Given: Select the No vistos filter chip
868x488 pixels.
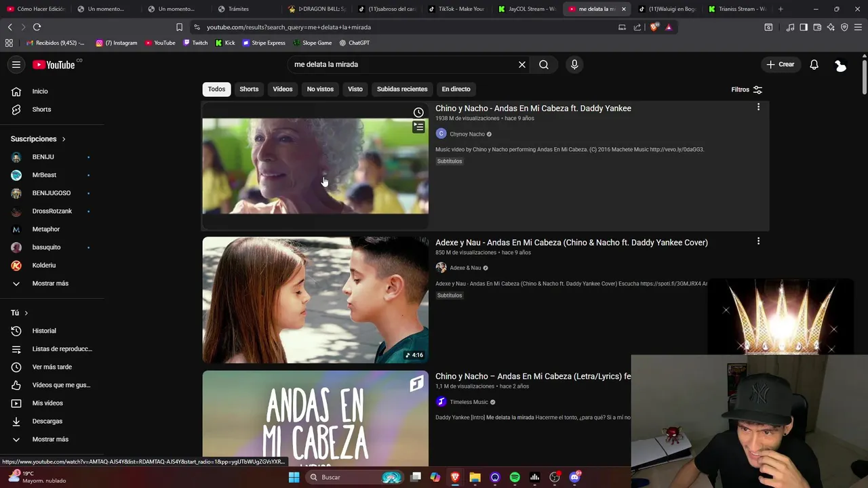Looking at the screenshot, I should pyautogui.click(x=320, y=89).
